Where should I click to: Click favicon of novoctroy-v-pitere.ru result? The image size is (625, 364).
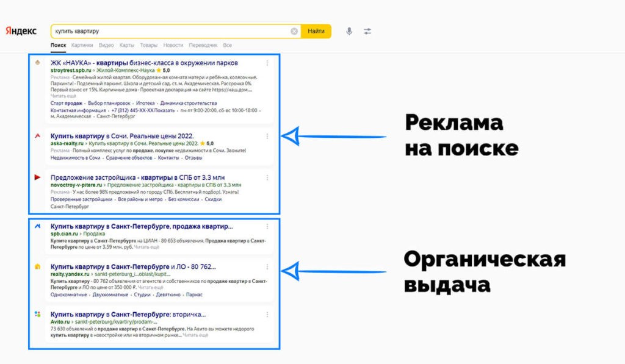(37, 177)
